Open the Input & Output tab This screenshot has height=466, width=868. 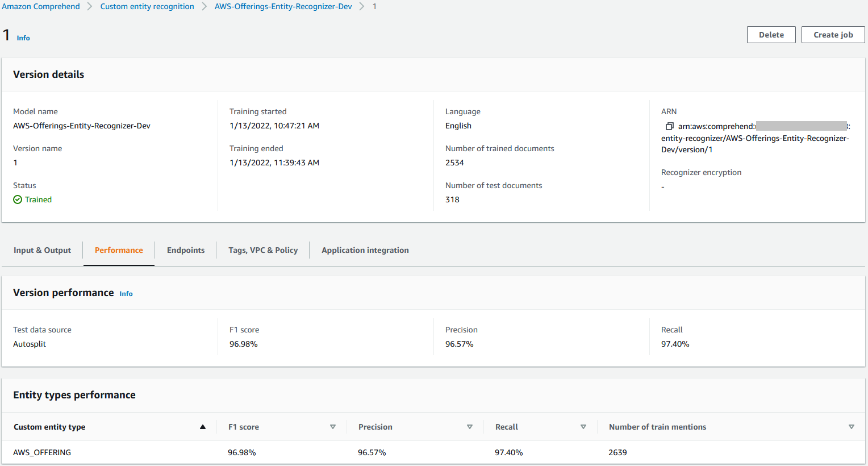(42, 250)
